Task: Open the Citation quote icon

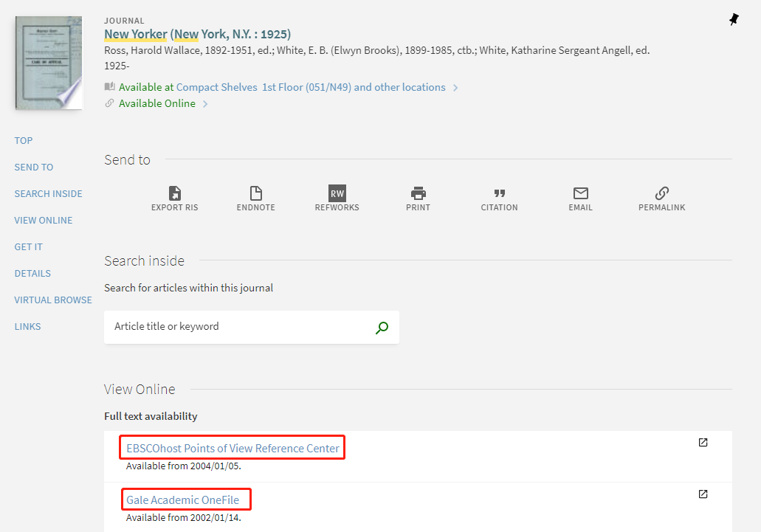Action: [x=499, y=194]
